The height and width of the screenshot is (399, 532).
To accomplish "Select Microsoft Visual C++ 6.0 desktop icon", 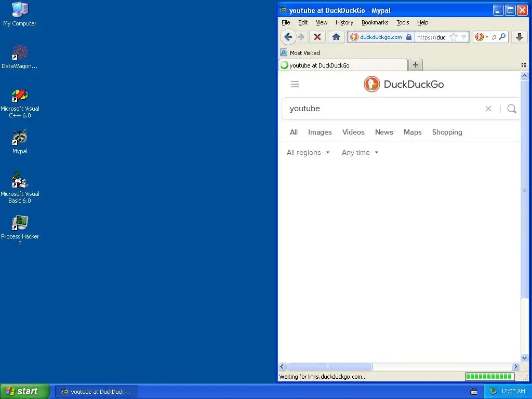I will 20,103.
